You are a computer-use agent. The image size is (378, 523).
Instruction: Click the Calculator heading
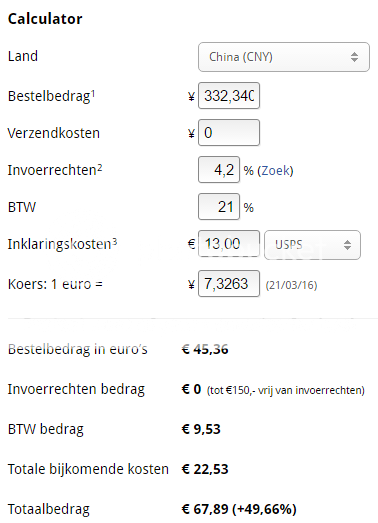[x=45, y=19]
